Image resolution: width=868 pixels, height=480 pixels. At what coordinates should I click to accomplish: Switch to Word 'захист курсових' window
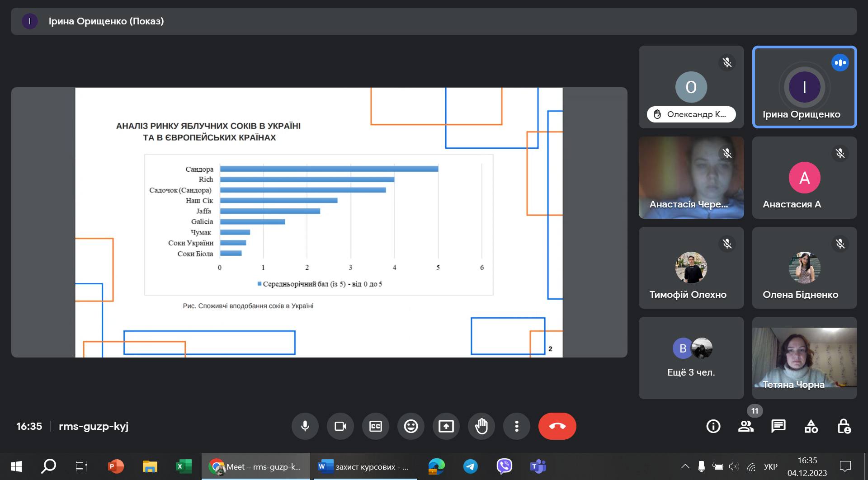[x=364, y=466]
